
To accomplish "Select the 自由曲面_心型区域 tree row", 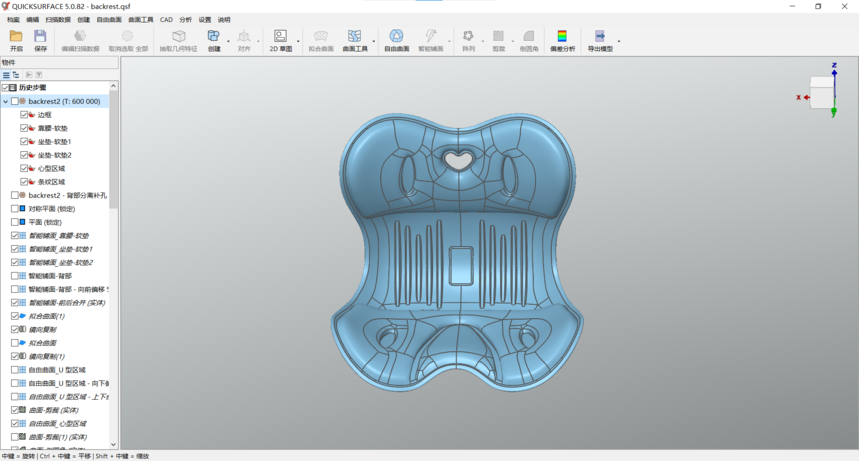I will coord(58,424).
